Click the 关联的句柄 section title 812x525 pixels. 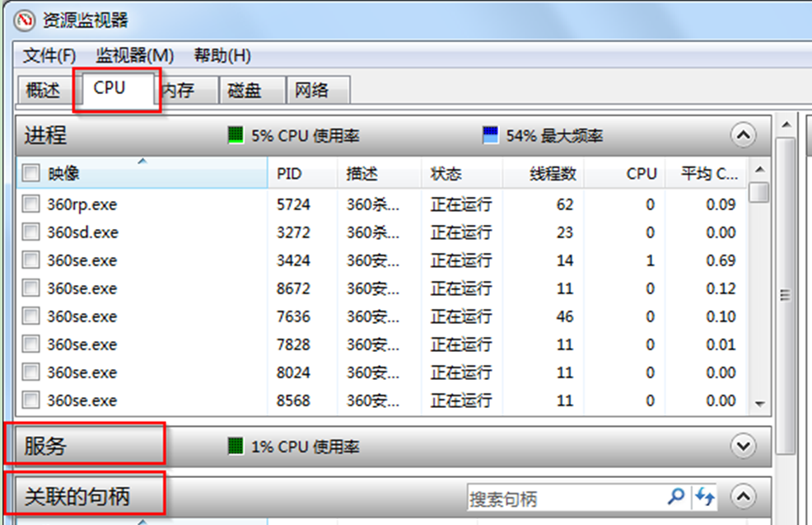[77, 496]
